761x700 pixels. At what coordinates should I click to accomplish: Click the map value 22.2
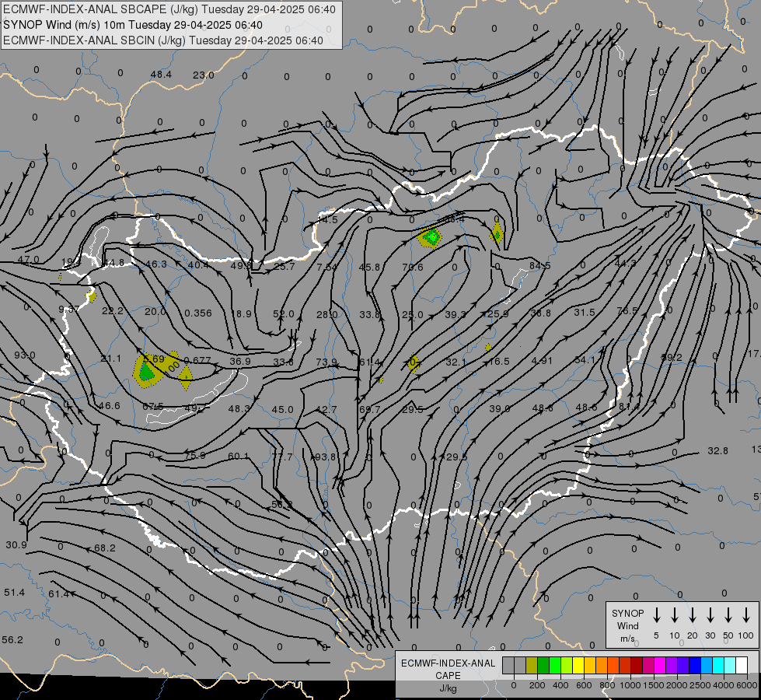tap(113, 311)
